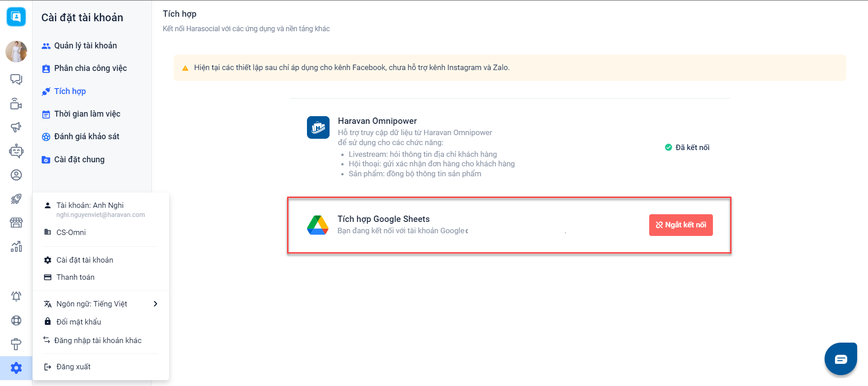Click the Haravan Omnipower title
This screenshot has height=386, width=868.
[x=377, y=121]
